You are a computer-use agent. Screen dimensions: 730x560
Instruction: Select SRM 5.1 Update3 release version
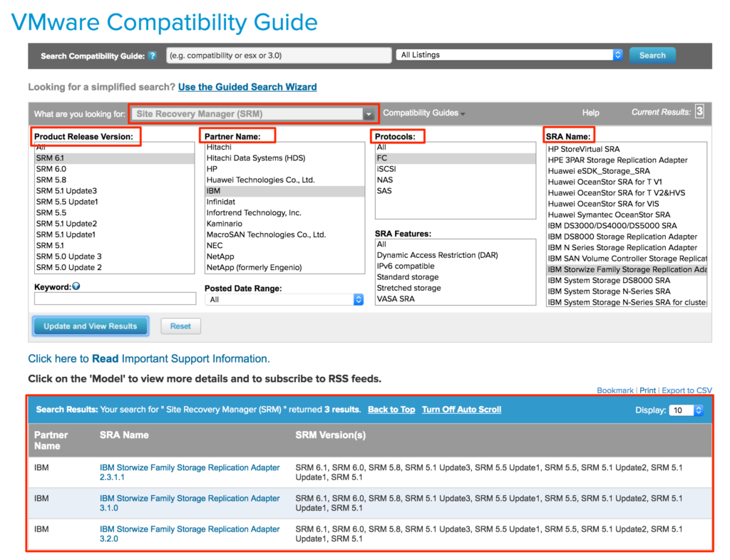115,191
